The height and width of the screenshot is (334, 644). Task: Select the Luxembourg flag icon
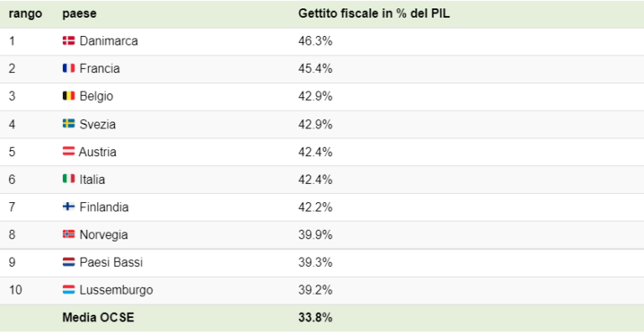[69, 290]
